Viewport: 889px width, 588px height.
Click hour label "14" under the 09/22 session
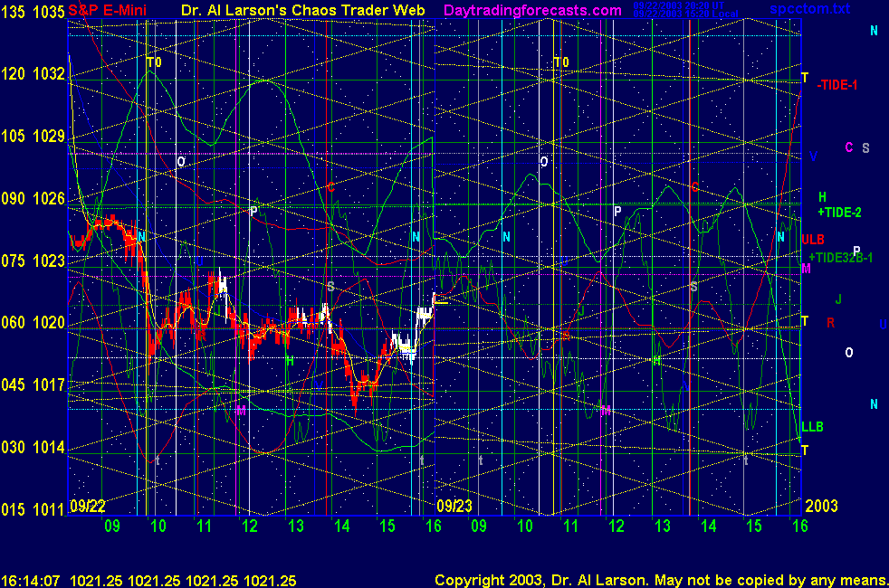tap(342, 526)
